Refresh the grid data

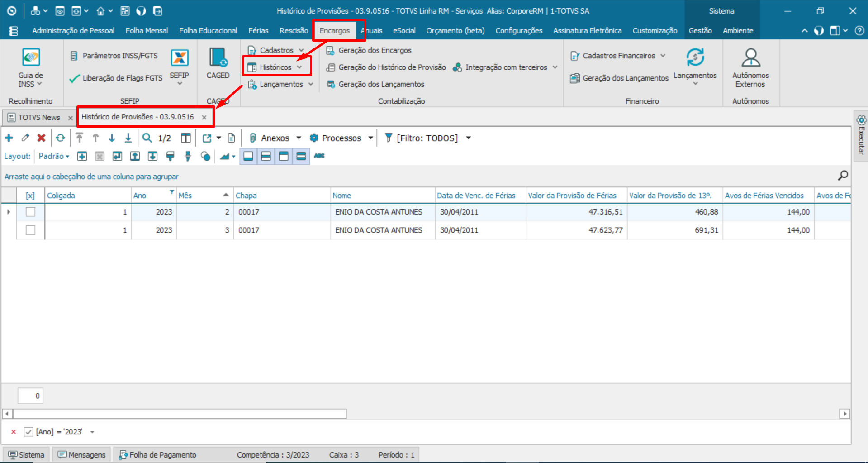point(61,138)
